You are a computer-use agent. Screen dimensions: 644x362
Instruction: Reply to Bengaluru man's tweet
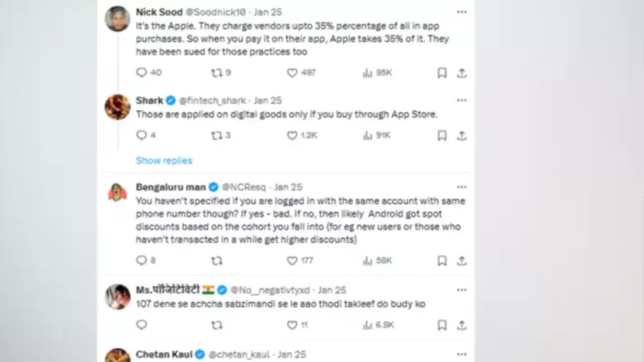[x=142, y=260]
